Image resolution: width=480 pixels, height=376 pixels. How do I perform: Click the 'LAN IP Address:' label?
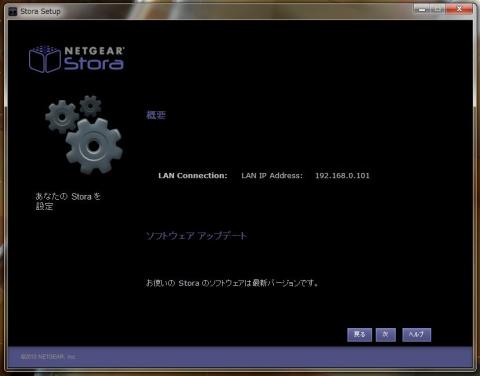pyautogui.click(x=272, y=176)
